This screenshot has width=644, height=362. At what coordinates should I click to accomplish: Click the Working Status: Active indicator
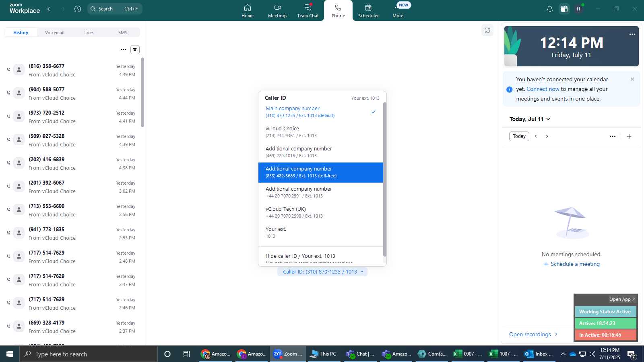pos(605,312)
